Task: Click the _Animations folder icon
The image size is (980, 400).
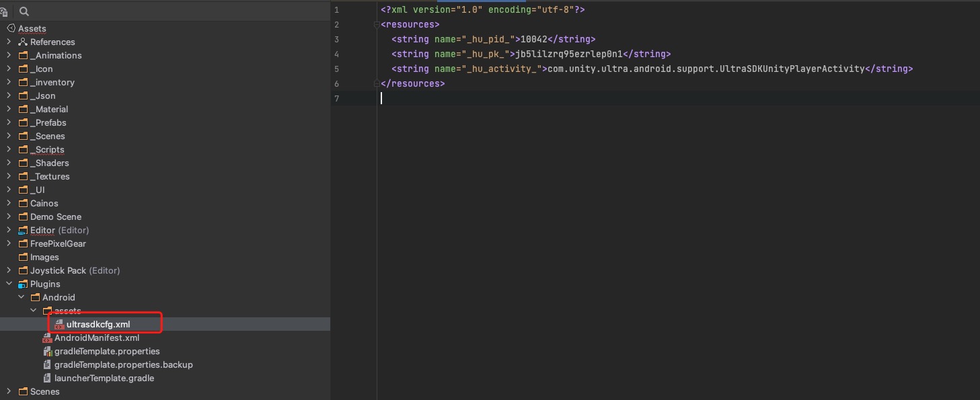Action: (x=23, y=55)
